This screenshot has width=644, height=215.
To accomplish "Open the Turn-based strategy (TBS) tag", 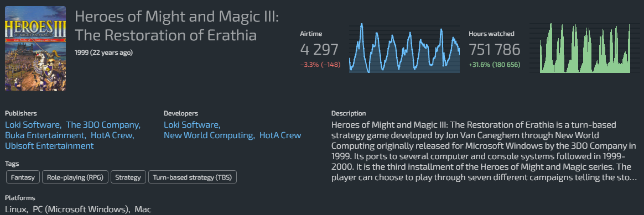I will pos(192,177).
